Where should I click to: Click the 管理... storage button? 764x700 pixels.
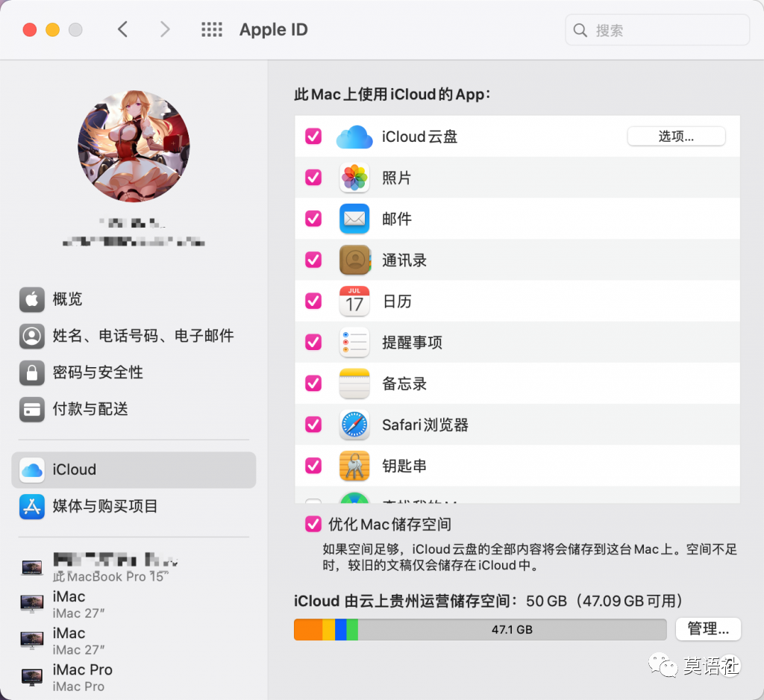(x=708, y=629)
